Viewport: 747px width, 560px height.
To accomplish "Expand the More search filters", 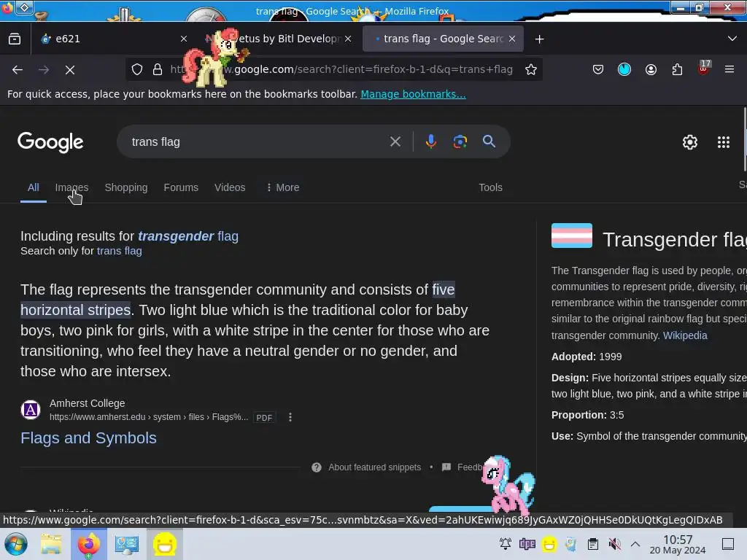I will point(282,187).
